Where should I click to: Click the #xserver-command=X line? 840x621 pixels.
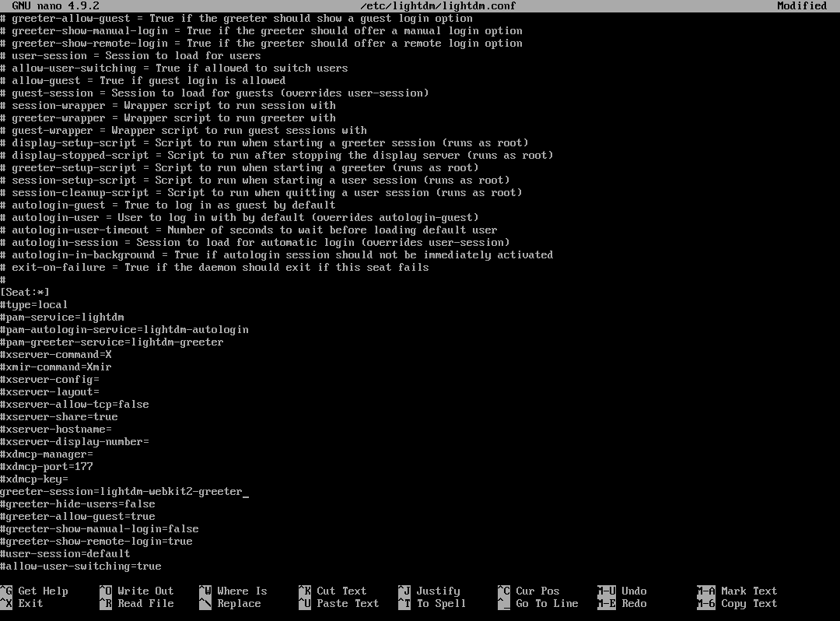point(56,354)
